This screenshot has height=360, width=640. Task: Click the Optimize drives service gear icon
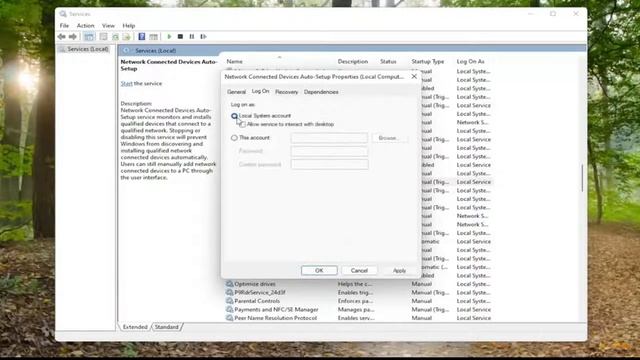[x=229, y=284]
